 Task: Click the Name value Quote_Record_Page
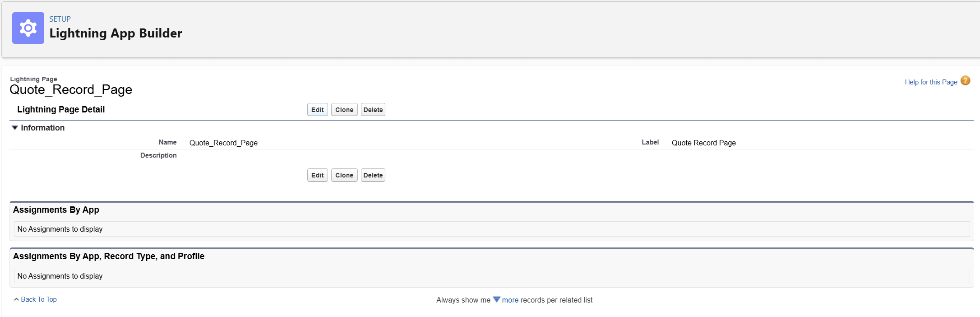(x=223, y=143)
